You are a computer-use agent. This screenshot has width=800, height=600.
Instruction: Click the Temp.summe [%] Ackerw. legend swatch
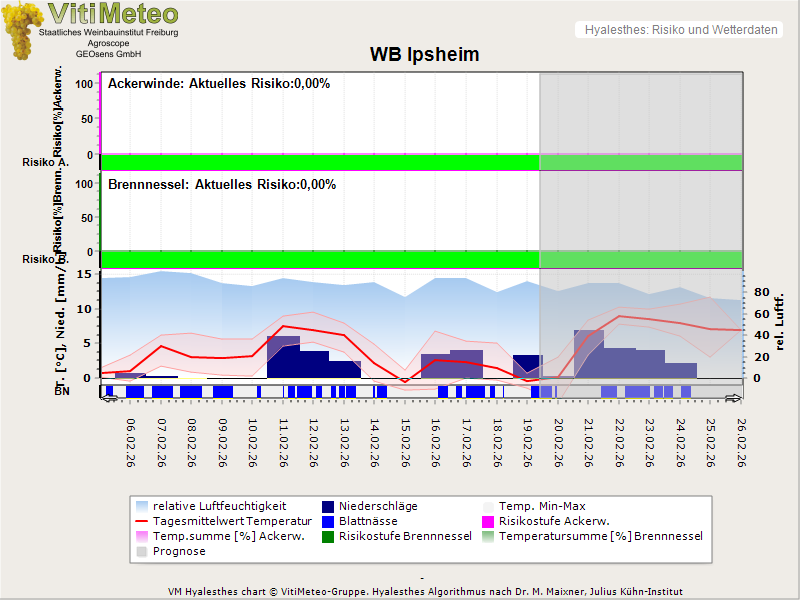click(x=143, y=537)
